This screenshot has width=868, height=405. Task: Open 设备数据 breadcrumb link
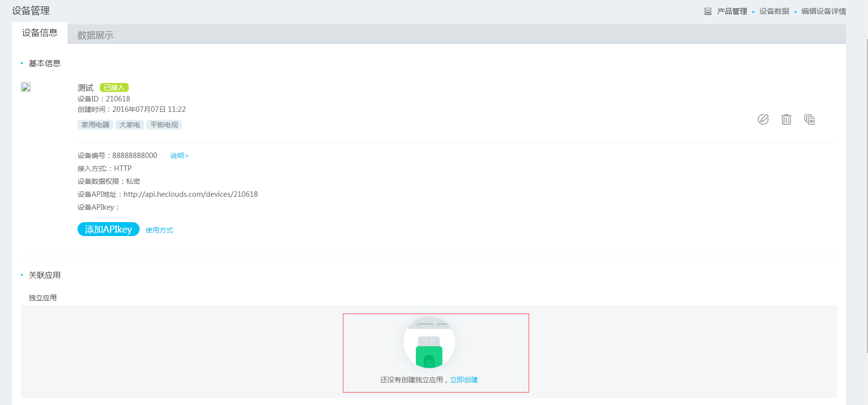click(774, 11)
